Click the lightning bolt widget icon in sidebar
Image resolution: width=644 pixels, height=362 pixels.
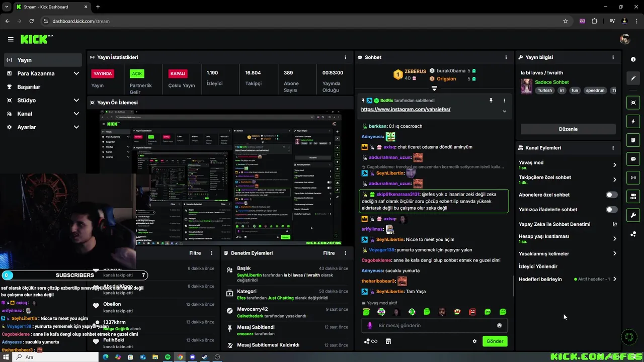click(x=633, y=121)
